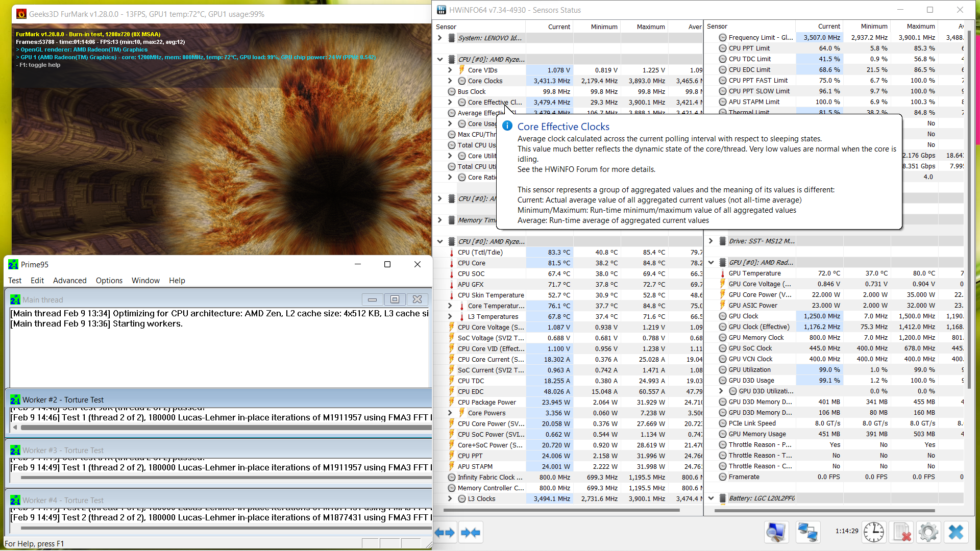980x551 pixels.
Task: Select the Throttle Reason - P... row
Action: click(835, 445)
